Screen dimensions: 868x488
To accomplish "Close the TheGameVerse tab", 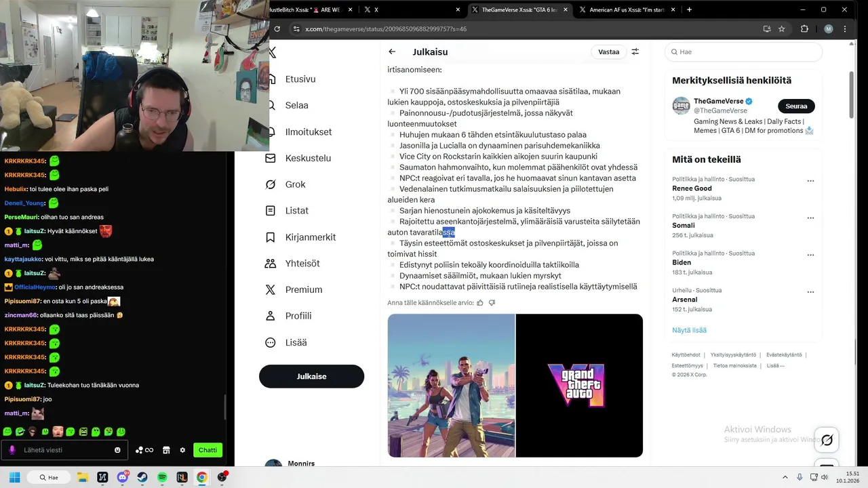I will point(567,10).
